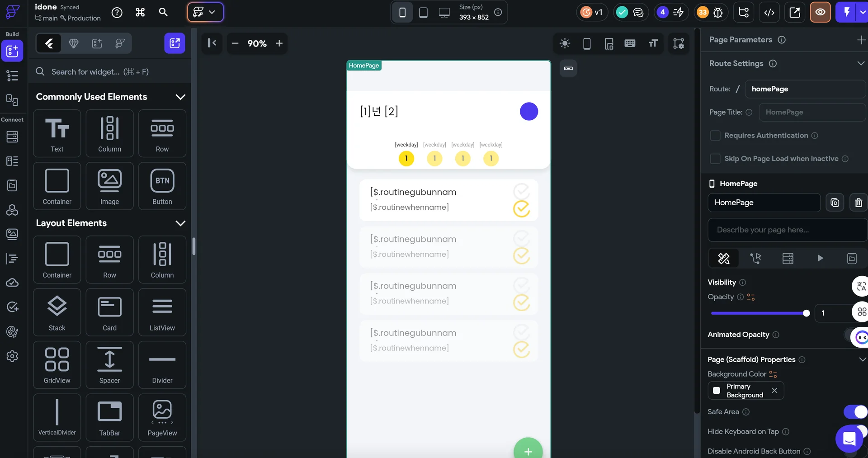
Task: Toggle the on-screen keyboard icon
Action: [630, 43]
